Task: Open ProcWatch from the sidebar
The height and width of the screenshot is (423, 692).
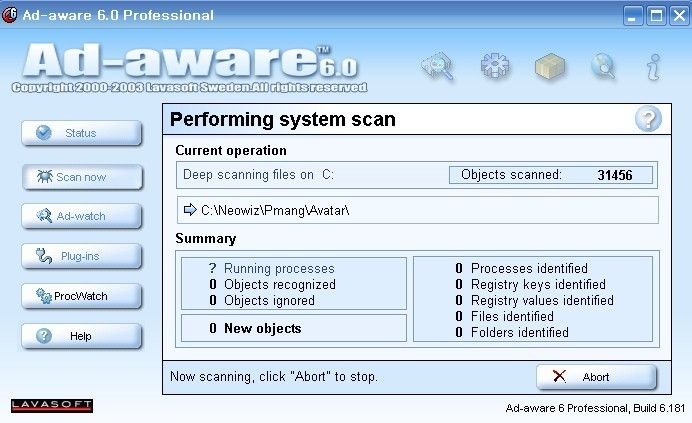Action: 82,296
